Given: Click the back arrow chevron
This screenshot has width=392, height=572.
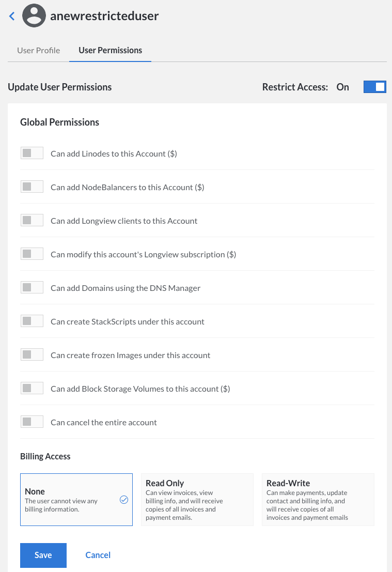Looking at the screenshot, I should point(12,16).
